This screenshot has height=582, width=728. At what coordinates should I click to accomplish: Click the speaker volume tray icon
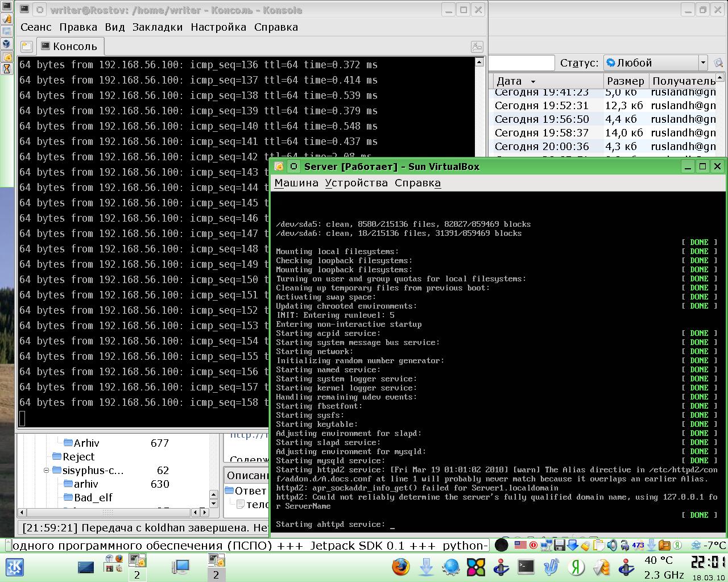click(611, 546)
